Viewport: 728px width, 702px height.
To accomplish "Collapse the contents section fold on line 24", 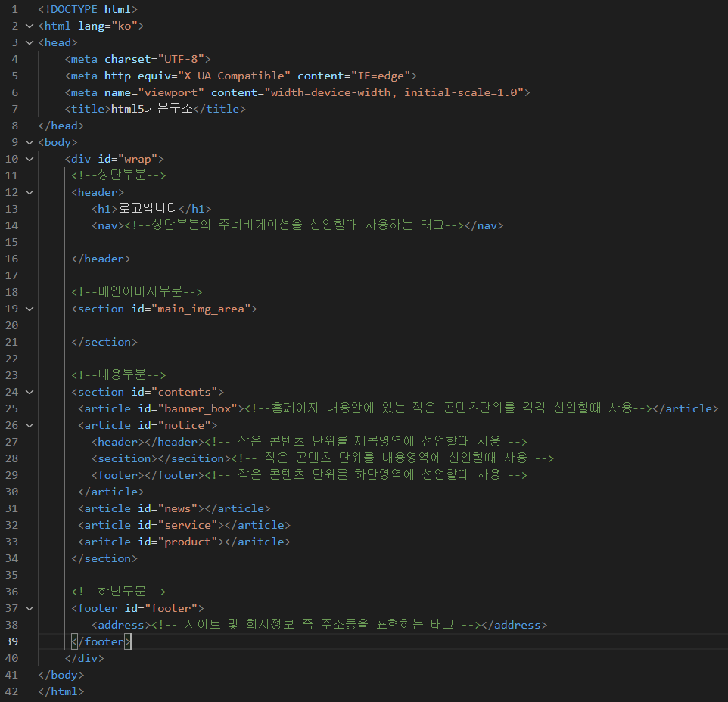I will [30, 392].
